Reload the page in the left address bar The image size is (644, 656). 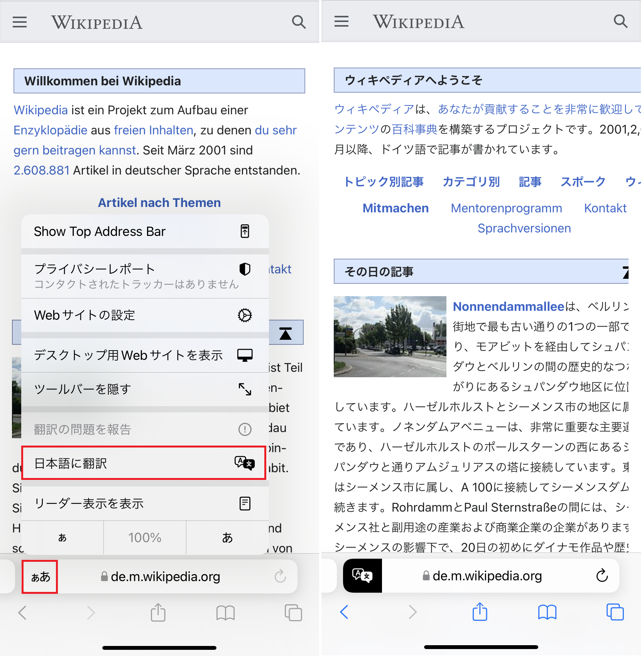coord(281,576)
